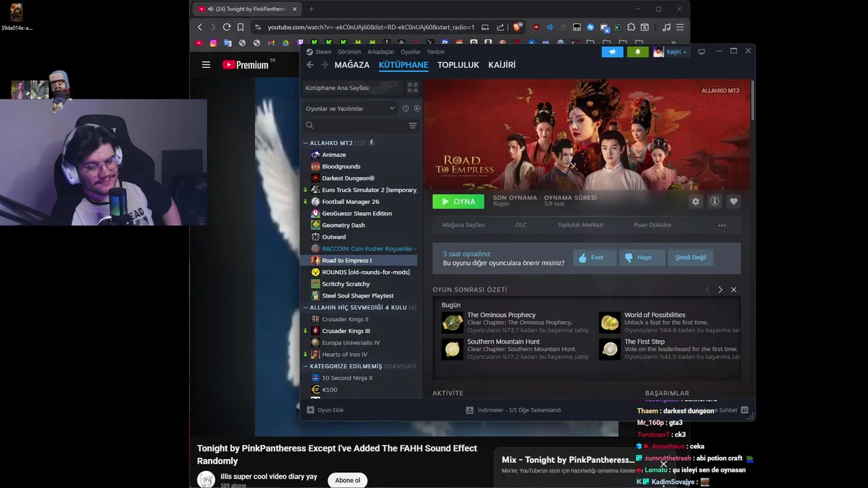This screenshot has height=488, width=868.
Task: Show next post-game summary page
Action: pos(720,289)
